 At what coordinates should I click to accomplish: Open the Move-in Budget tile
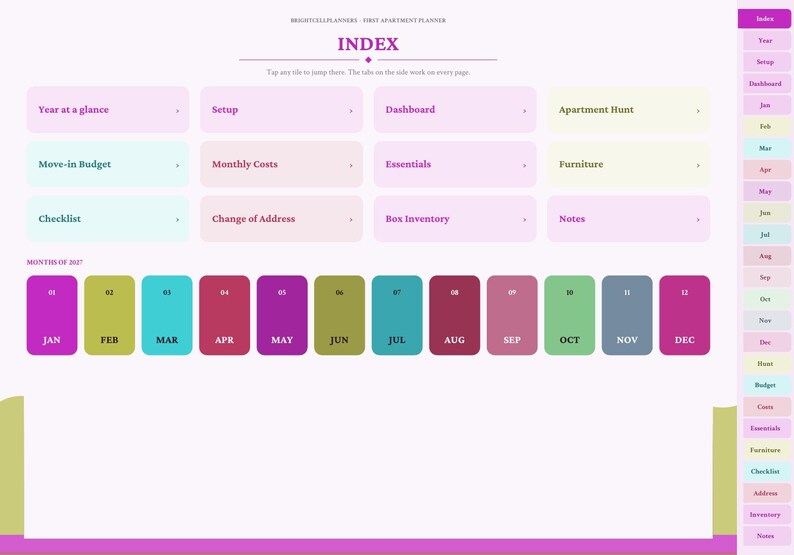(108, 164)
